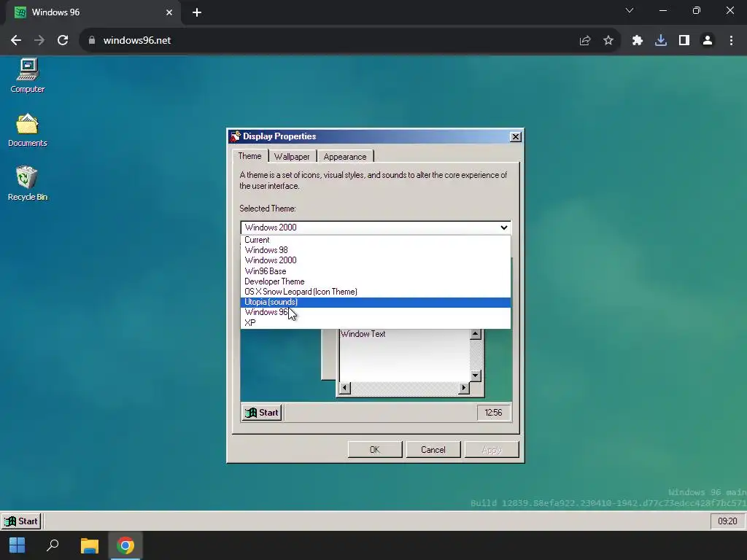Collapse the Selected Theme dropdown arrow
Viewport: 747px width, 560px height.
(x=503, y=227)
